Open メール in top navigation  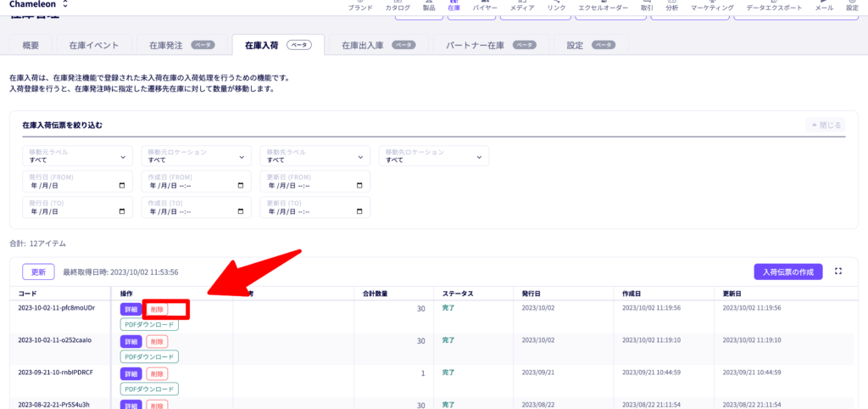(824, 7)
